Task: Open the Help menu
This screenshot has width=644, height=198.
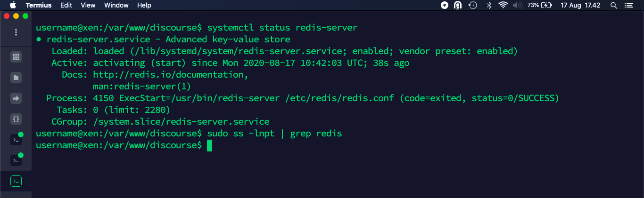Action: coord(144,6)
